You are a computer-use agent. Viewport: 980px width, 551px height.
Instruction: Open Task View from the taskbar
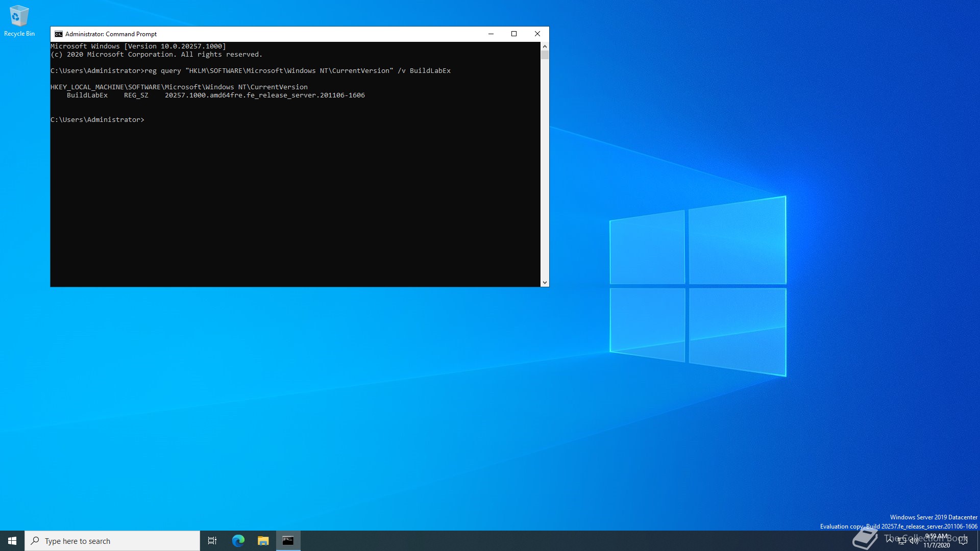coord(212,541)
